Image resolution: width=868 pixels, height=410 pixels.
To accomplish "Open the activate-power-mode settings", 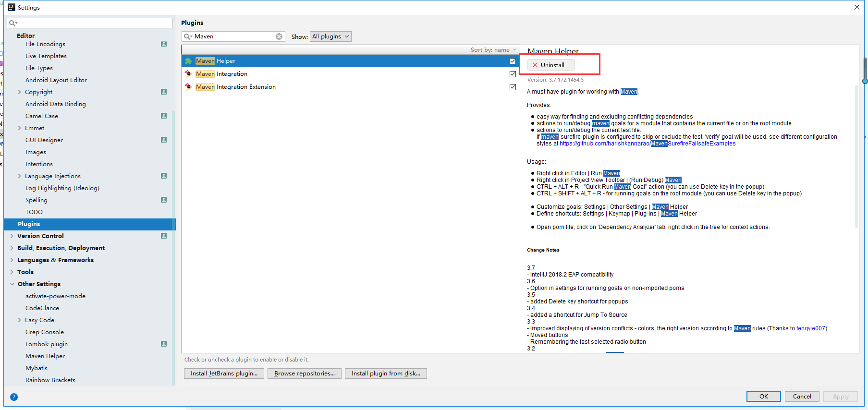I will click(55, 296).
